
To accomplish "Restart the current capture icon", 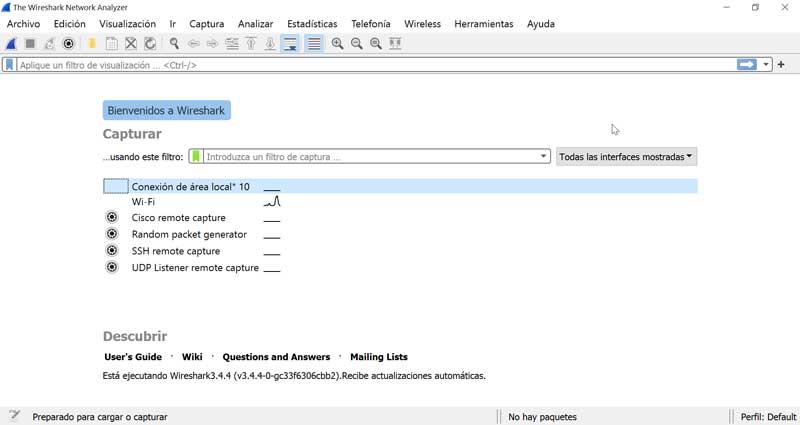I will click(x=49, y=44).
